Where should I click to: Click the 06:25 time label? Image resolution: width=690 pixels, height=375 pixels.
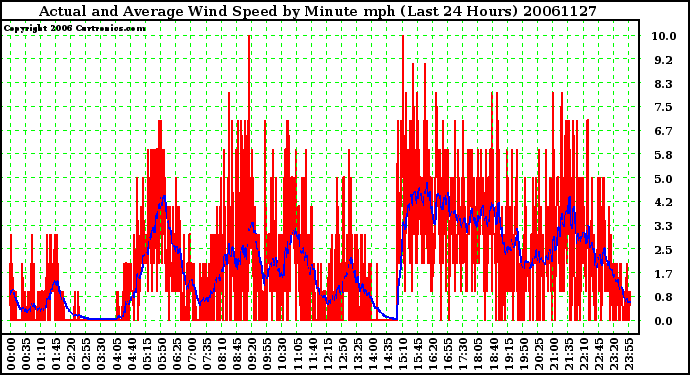(x=177, y=354)
